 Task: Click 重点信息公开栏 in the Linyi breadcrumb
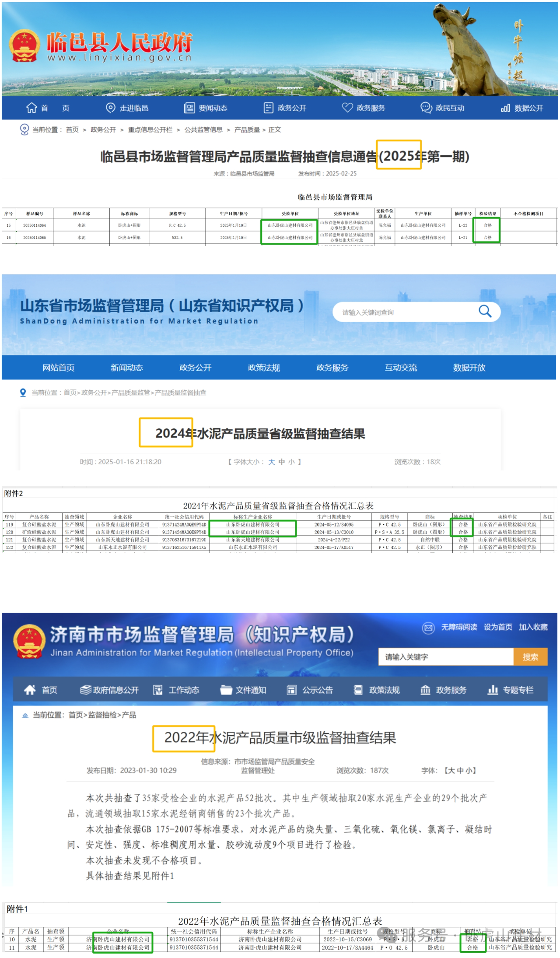point(150,130)
